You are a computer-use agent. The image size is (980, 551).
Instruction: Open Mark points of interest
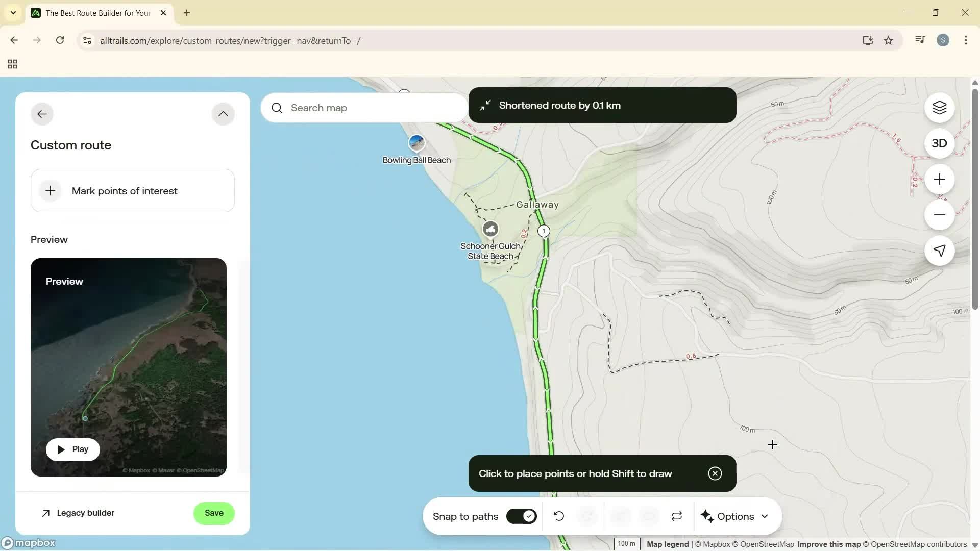(132, 190)
